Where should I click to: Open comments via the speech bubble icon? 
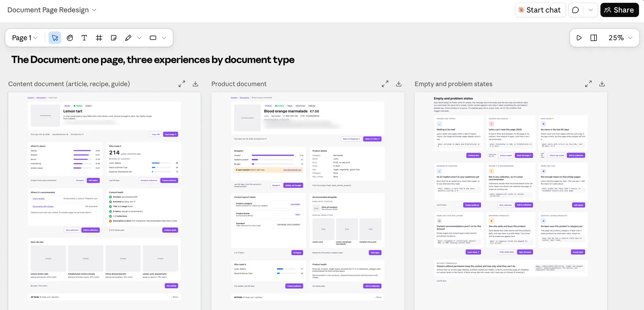[x=576, y=10]
